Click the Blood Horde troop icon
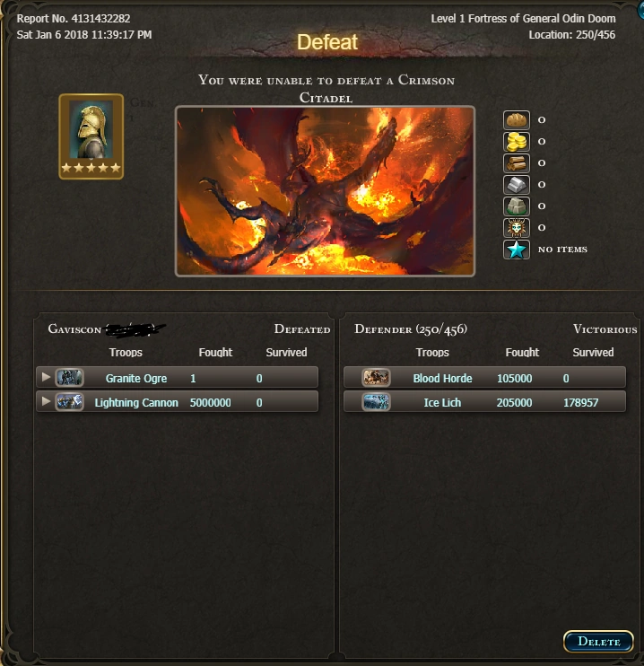 (x=376, y=378)
